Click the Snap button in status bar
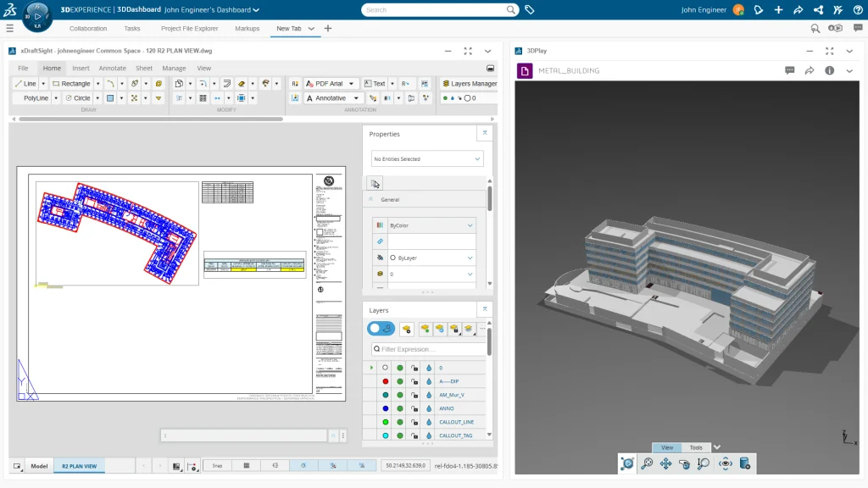Image resolution: width=868 pixels, height=488 pixels. pyautogui.click(x=218, y=466)
